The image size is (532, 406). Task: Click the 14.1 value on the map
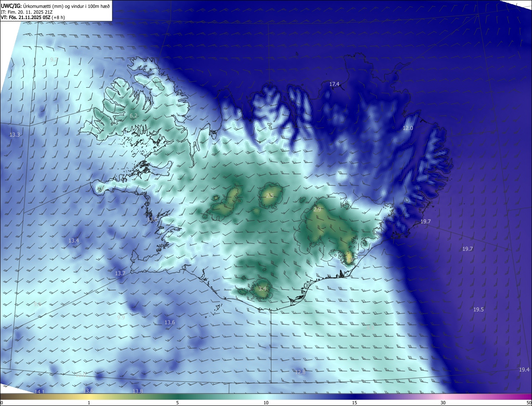pos(39,392)
